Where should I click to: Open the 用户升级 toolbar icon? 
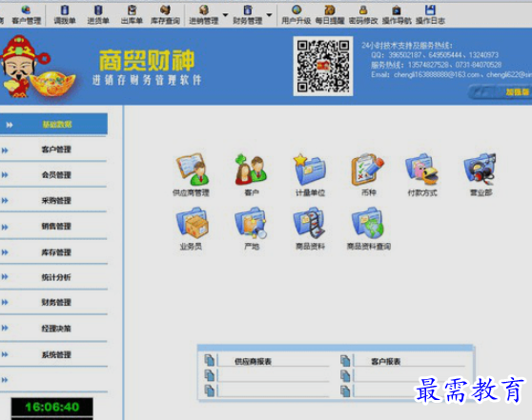(297, 15)
